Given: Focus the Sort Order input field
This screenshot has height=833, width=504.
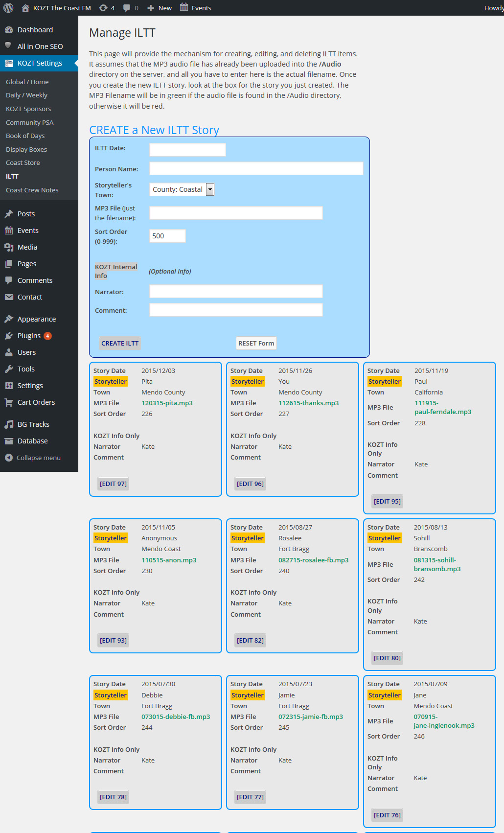Looking at the screenshot, I should point(167,236).
